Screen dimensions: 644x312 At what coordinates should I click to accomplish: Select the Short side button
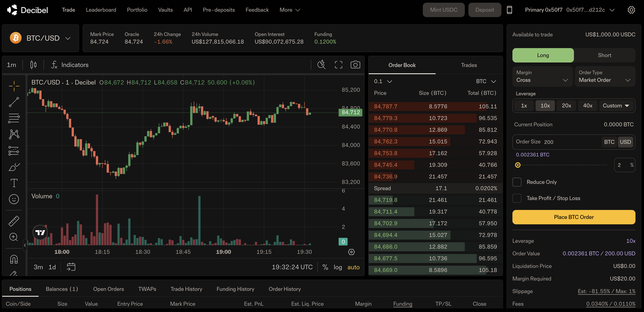[x=604, y=55]
